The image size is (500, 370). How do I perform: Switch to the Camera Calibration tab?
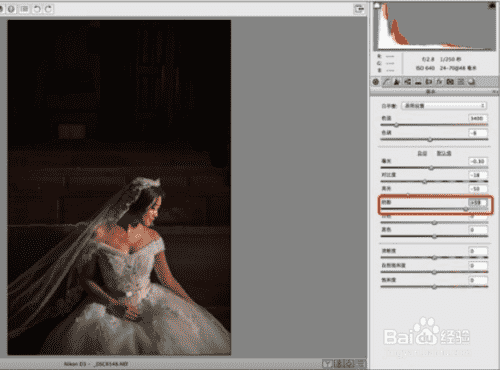[x=450, y=82]
